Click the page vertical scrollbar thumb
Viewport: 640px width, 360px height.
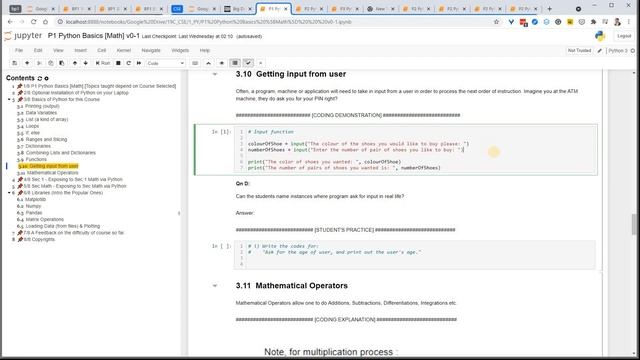633,224
